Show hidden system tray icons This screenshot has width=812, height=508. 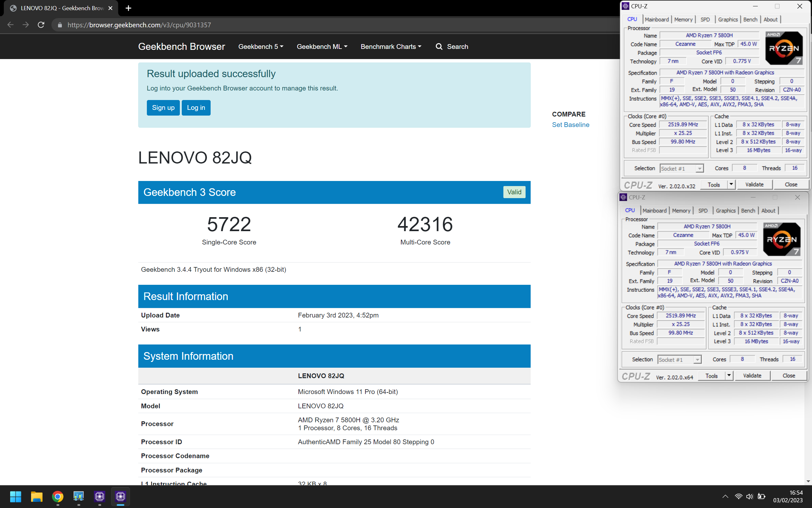(725, 496)
